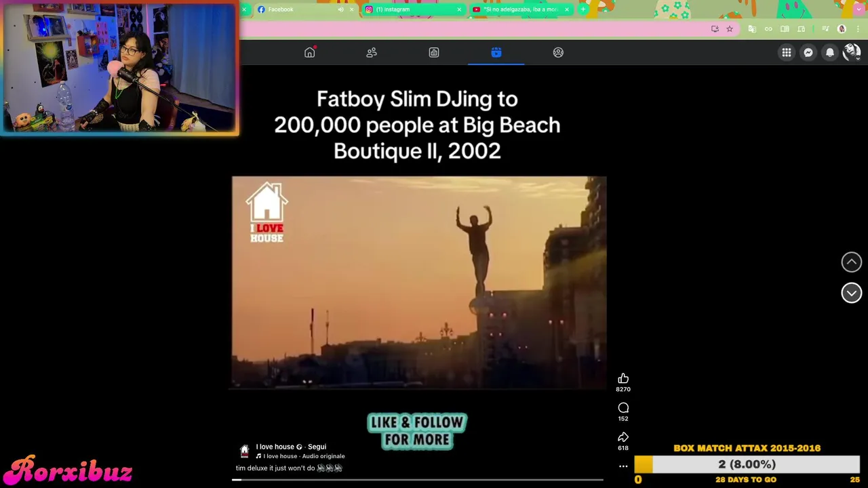Click the 618 shares count
This screenshot has height=488, width=868.
623,448
